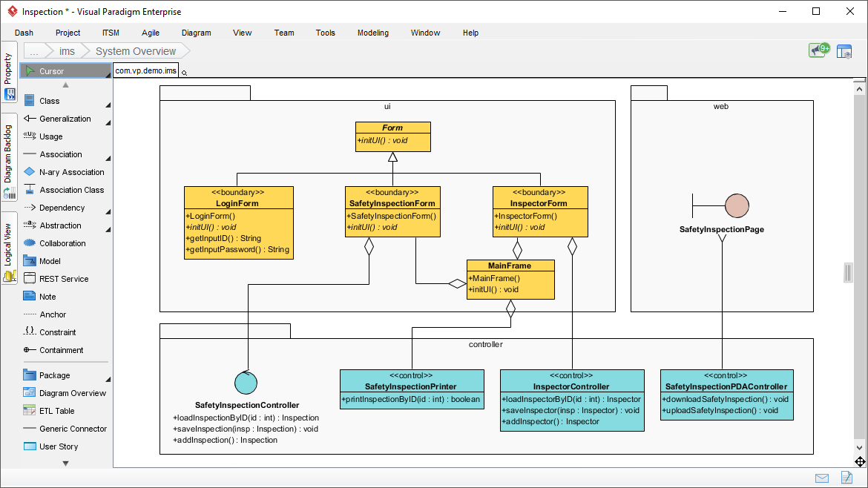Select the SafetyInspectionController control circle

246,382
